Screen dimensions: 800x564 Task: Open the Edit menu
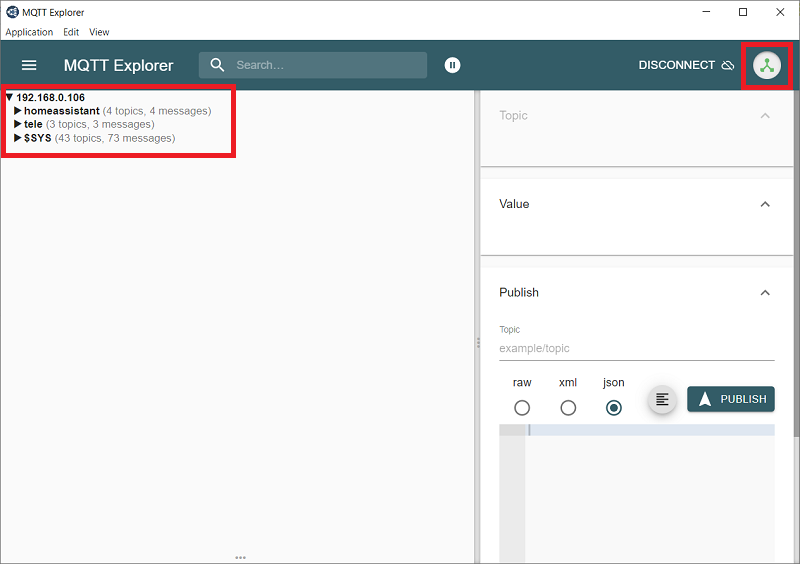71,32
